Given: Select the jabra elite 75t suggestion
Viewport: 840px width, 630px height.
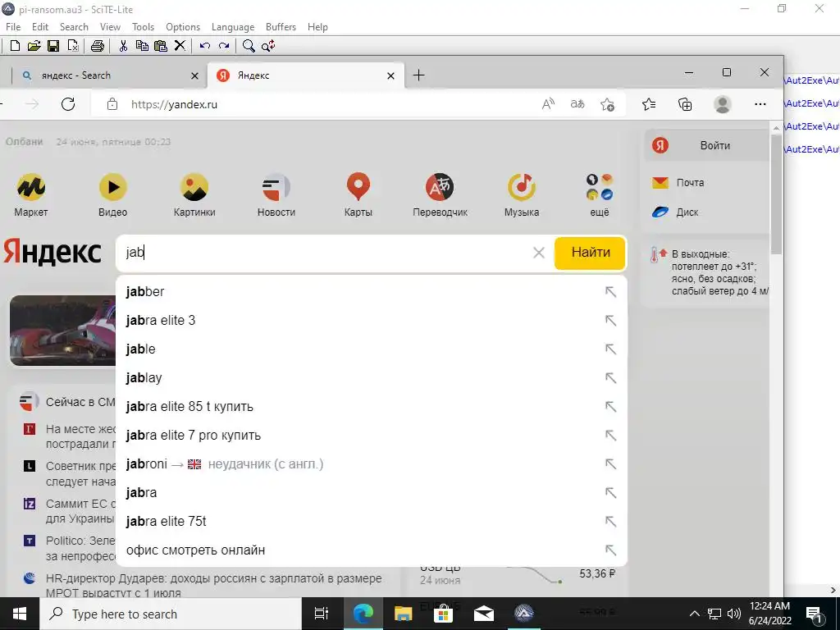Looking at the screenshot, I should pos(372,521).
